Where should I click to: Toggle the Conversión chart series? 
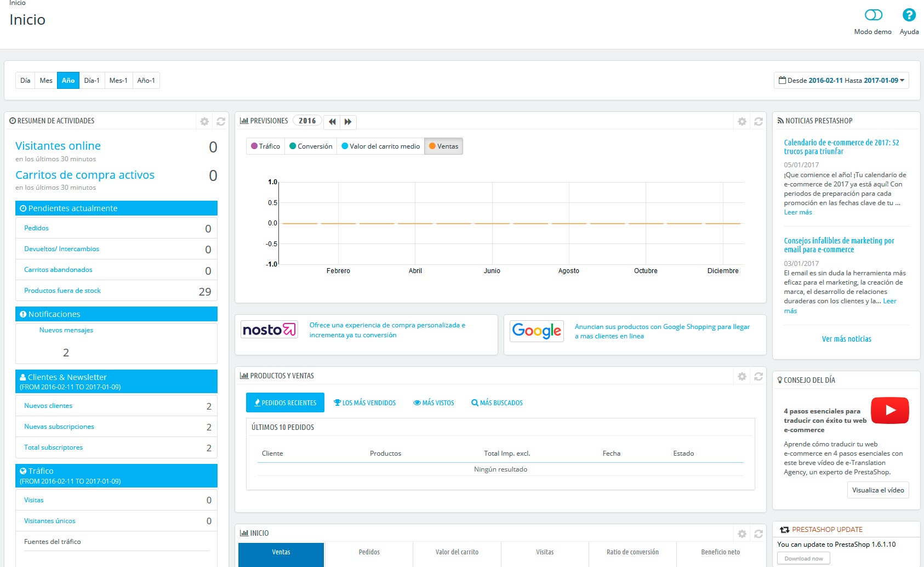[311, 146]
